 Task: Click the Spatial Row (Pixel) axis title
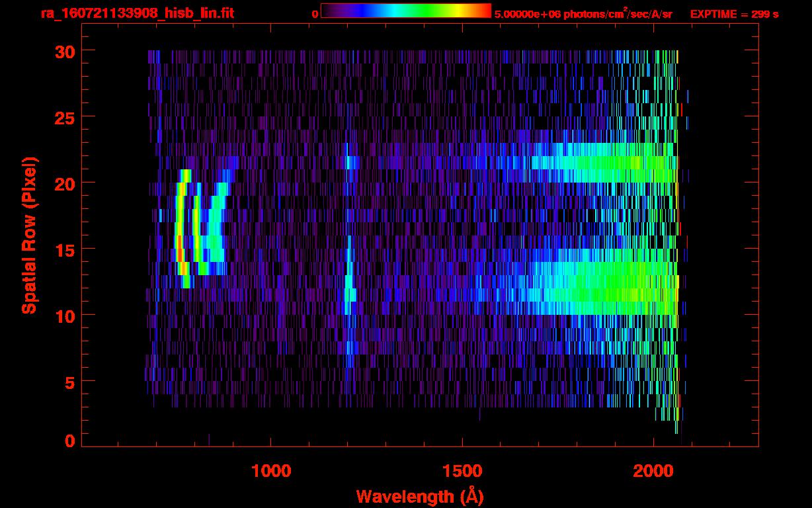click(29, 235)
